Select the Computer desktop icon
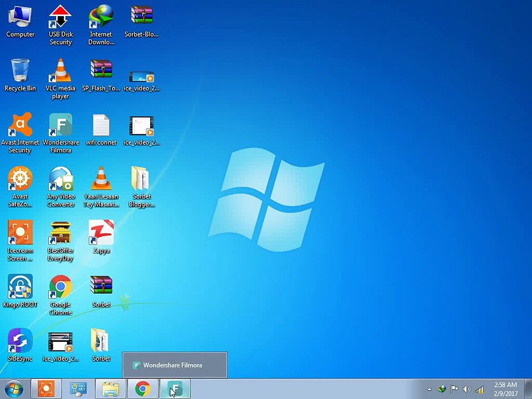Screen dimensions: 532x399 [20, 22]
